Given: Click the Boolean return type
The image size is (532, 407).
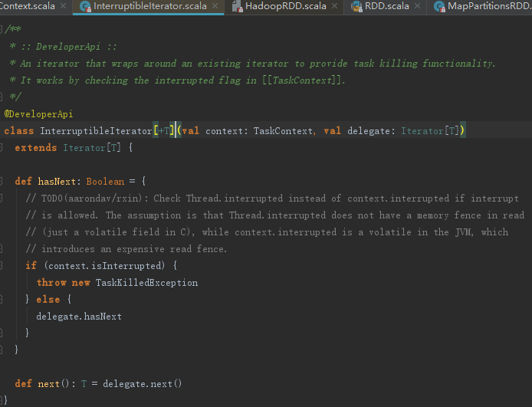Looking at the screenshot, I should [105, 182].
